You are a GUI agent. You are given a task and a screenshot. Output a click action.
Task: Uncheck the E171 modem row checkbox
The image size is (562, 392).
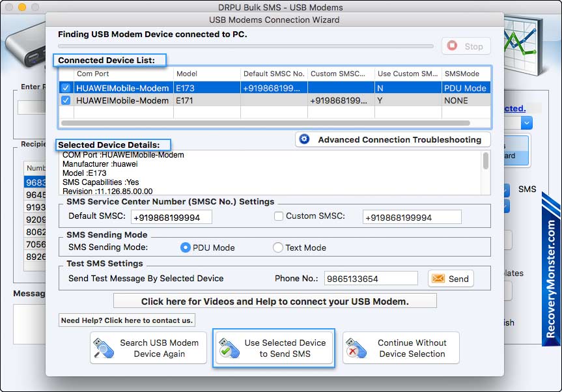click(66, 100)
